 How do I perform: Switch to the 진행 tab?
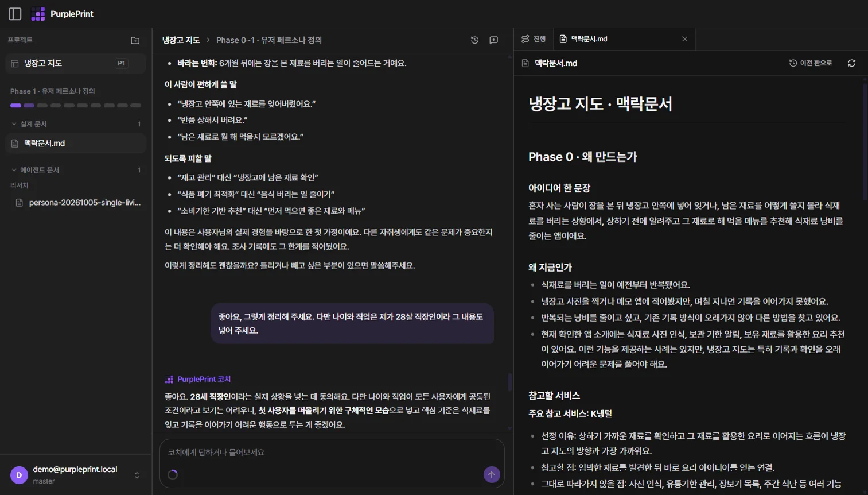coord(534,39)
